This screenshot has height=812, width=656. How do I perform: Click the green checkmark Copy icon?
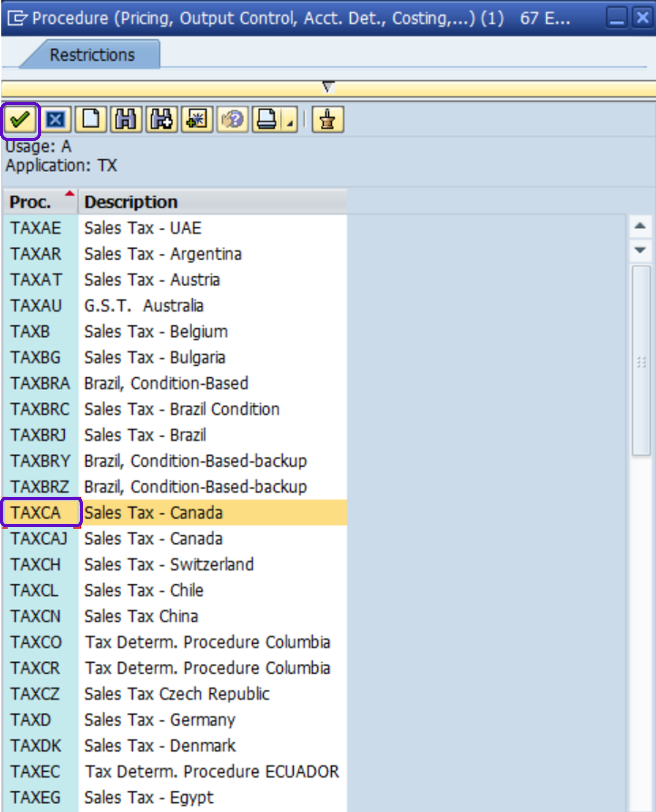[20, 120]
